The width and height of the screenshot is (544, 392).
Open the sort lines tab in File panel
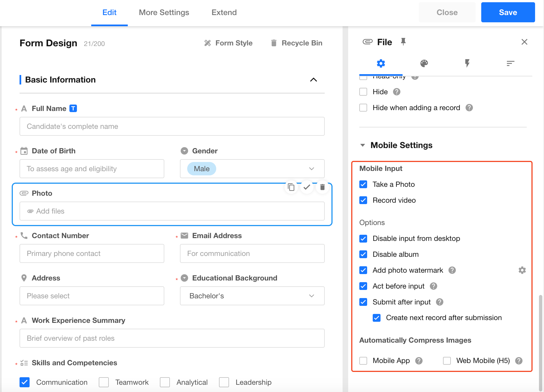(510, 63)
